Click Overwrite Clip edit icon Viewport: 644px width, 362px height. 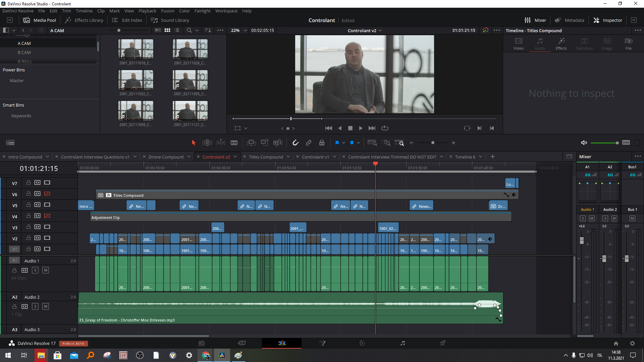tap(265, 143)
